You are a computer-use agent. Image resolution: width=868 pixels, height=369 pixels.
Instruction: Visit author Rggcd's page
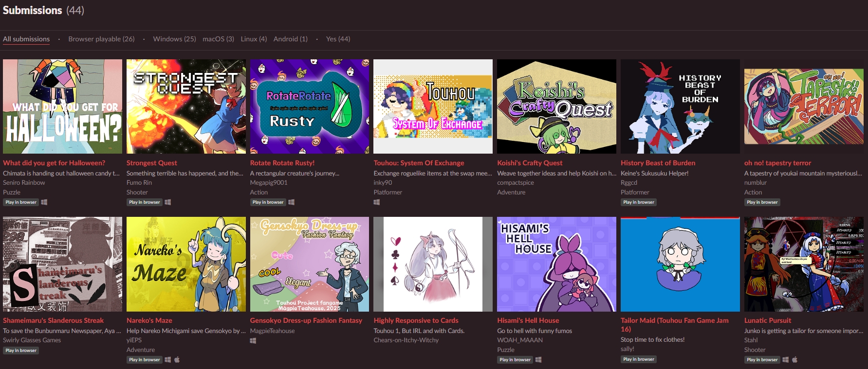629,183
